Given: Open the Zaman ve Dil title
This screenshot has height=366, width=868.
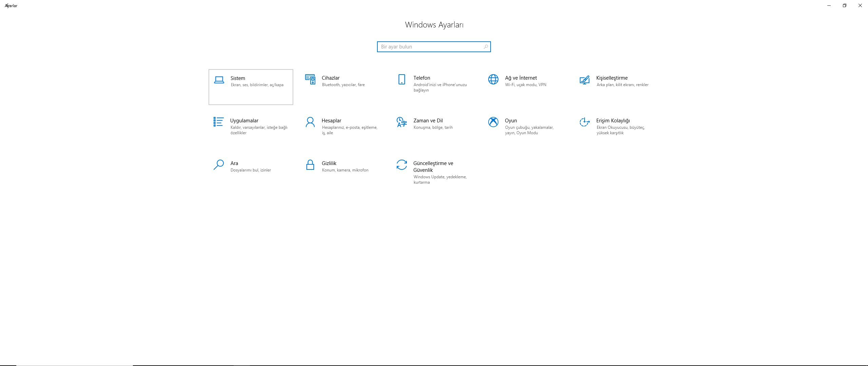Looking at the screenshot, I should click(428, 121).
